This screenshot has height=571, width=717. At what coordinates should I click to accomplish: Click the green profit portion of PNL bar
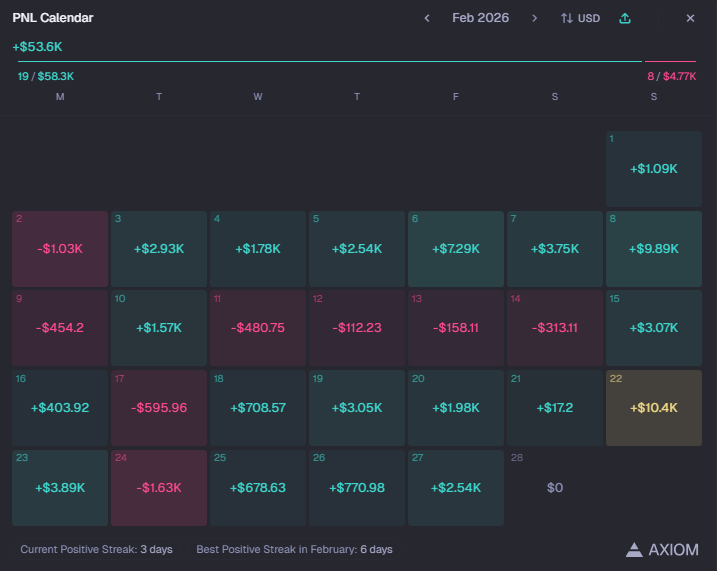(x=330, y=61)
